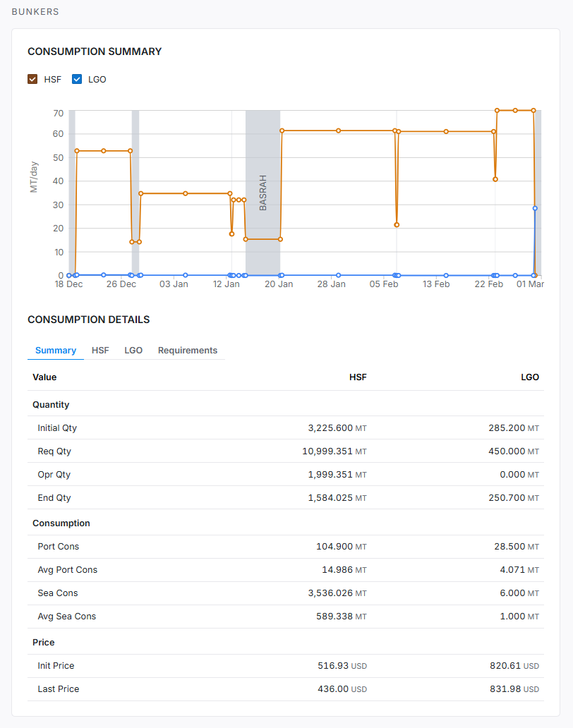
Task: Click the Avg Sea Cons row label
Action: [x=66, y=617]
